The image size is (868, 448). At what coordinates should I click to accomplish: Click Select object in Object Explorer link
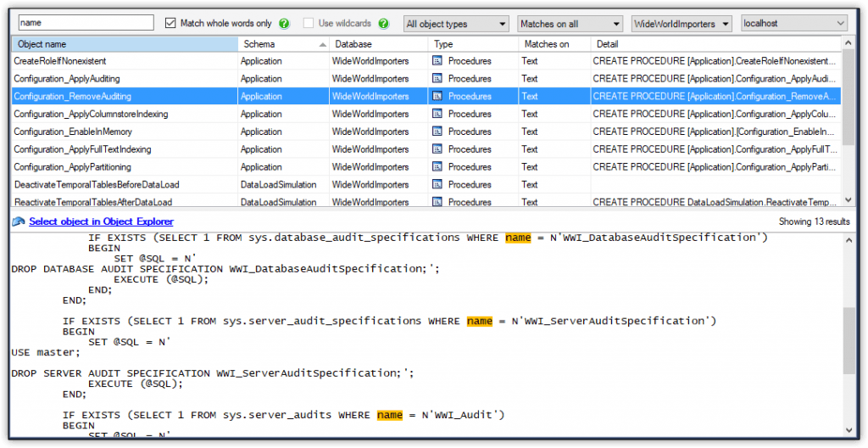(102, 221)
